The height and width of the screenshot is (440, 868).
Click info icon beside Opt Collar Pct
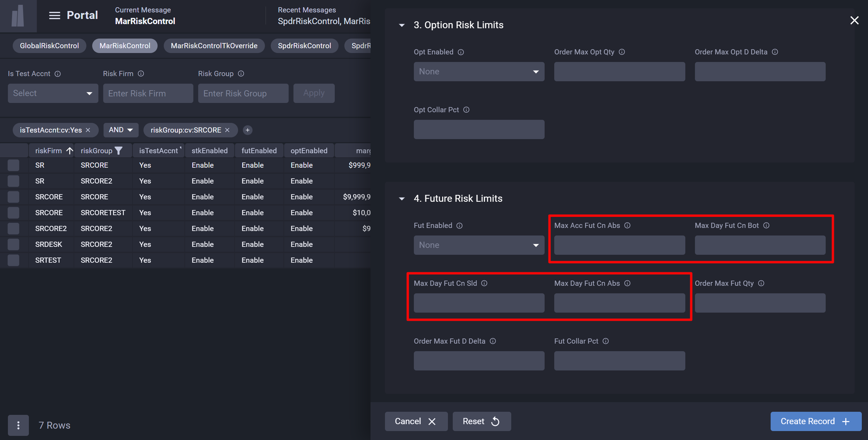(x=466, y=110)
